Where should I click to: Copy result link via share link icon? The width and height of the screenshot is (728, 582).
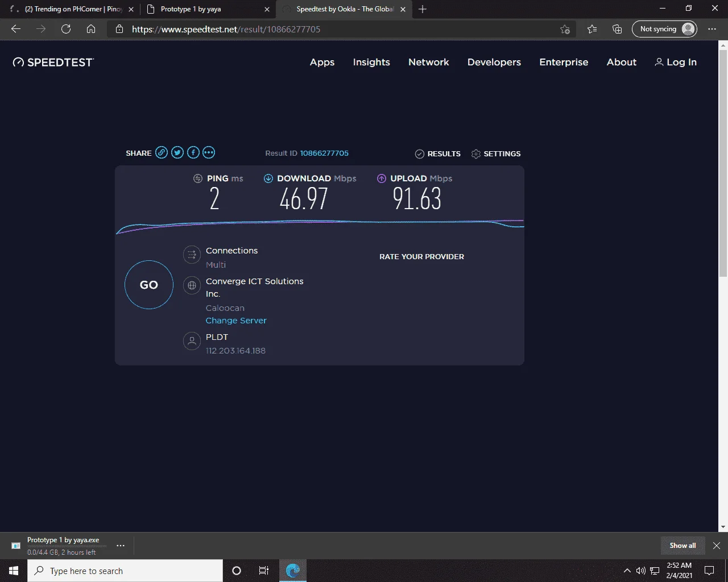point(162,152)
